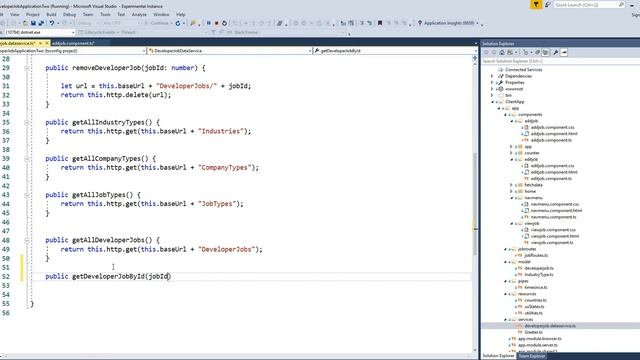This screenshot has height=360, width=640.
Task: Click the bookmark icon in toolbar
Action: pyautogui.click(x=380, y=23)
